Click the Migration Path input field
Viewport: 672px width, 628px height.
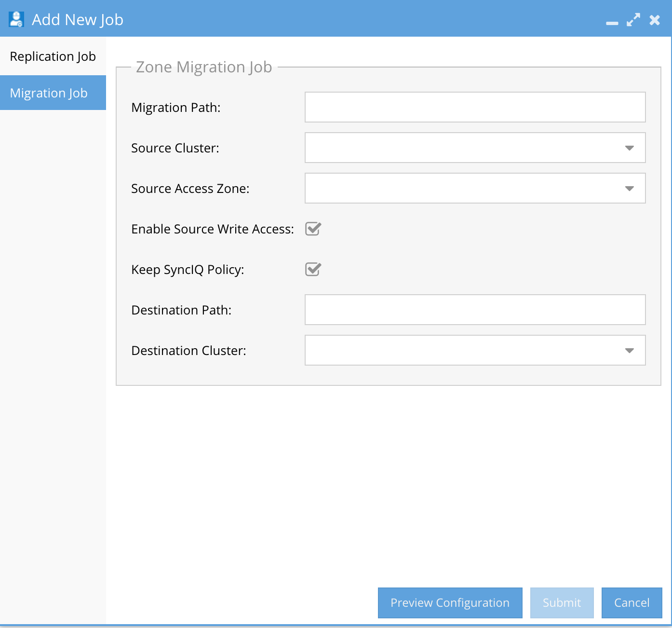pyautogui.click(x=475, y=107)
